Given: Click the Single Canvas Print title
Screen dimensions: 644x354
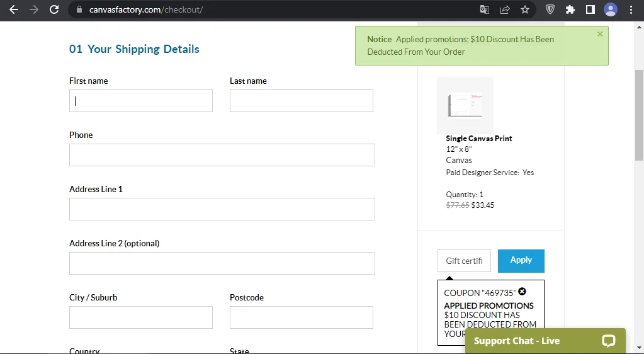Looking at the screenshot, I should pos(479,139).
